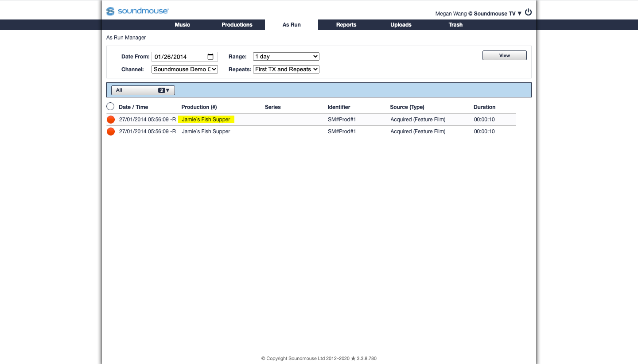Click the copyright Soundmouse Ltd footer text

pyautogui.click(x=319, y=358)
